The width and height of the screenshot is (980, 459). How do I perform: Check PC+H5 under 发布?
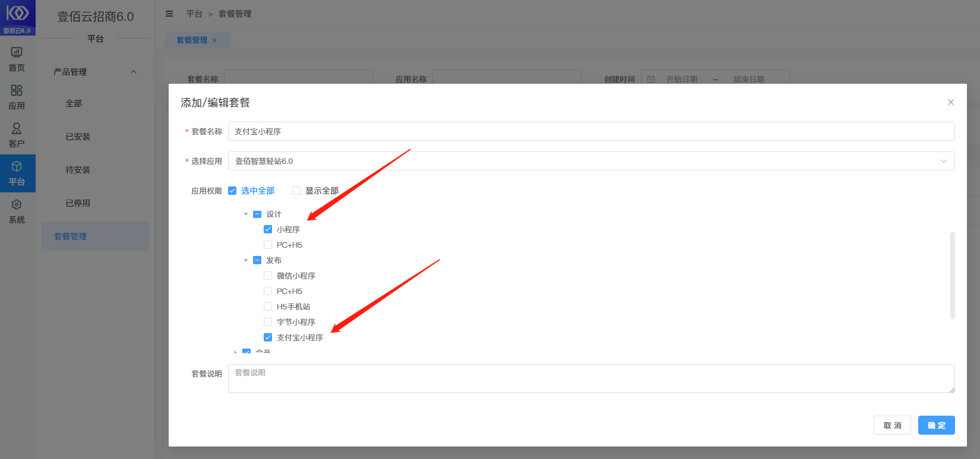click(268, 292)
